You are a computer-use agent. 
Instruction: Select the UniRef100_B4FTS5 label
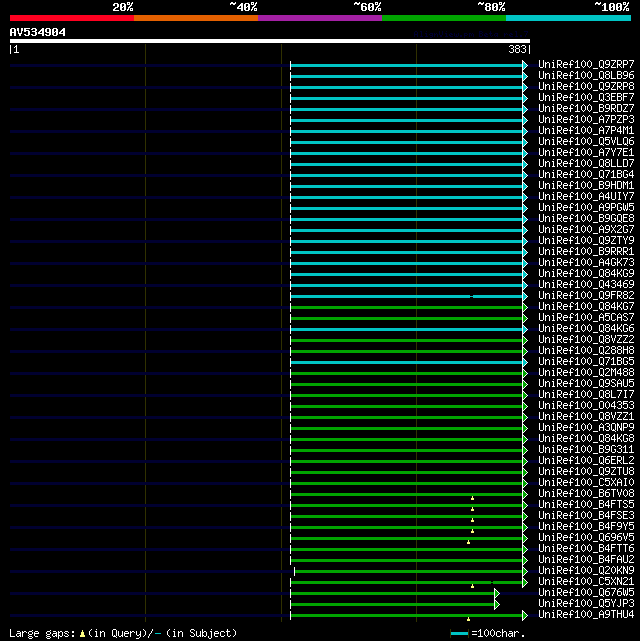pos(586,504)
